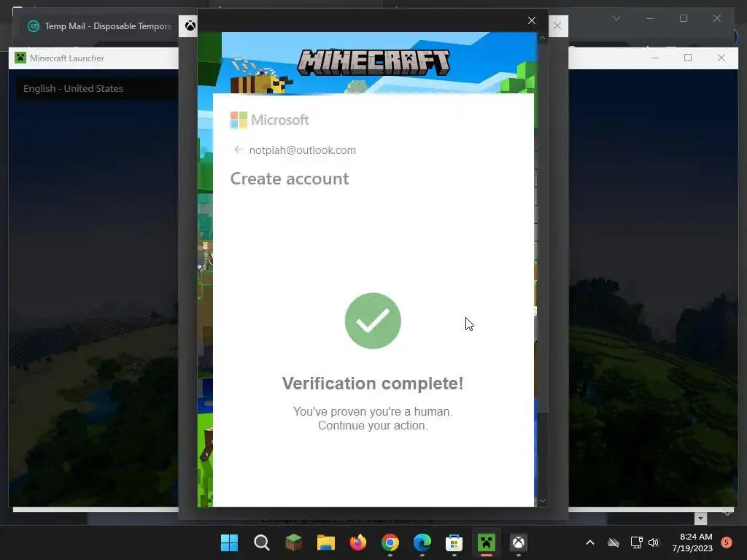Open notification badge showing 5
This screenshot has width=747, height=560.
coord(727,542)
